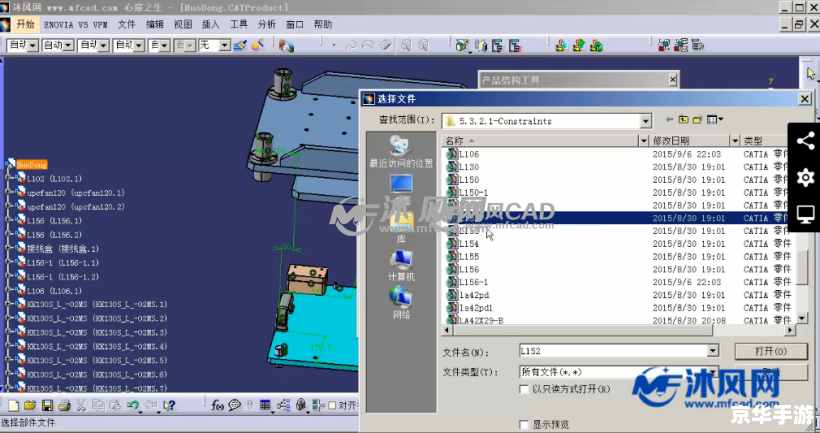Open file via folder icon in bottom toolbar
The image size is (820, 433).
(x=30, y=405)
